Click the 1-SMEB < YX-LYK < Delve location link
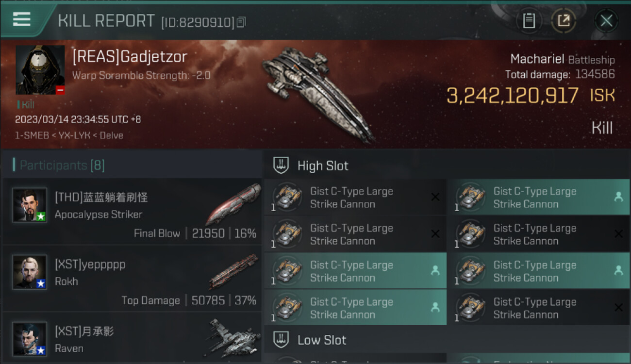 point(69,135)
